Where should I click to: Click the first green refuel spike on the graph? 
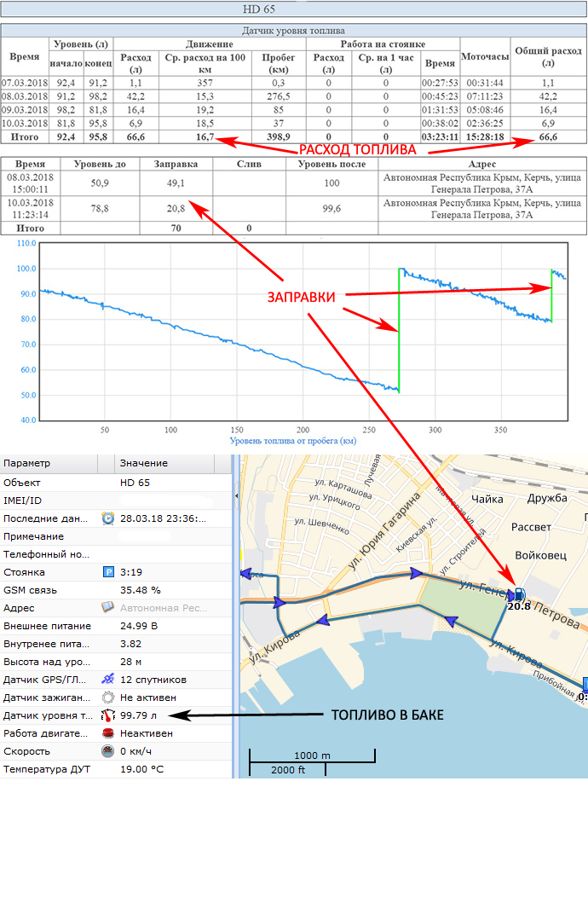pos(399,331)
